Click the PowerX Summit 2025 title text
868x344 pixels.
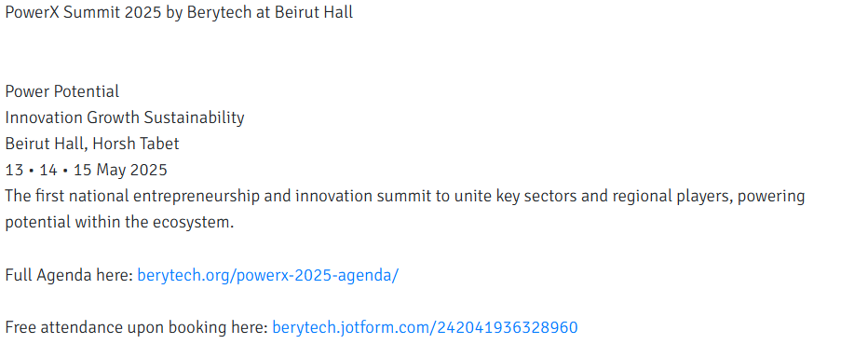(x=179, y=12)
